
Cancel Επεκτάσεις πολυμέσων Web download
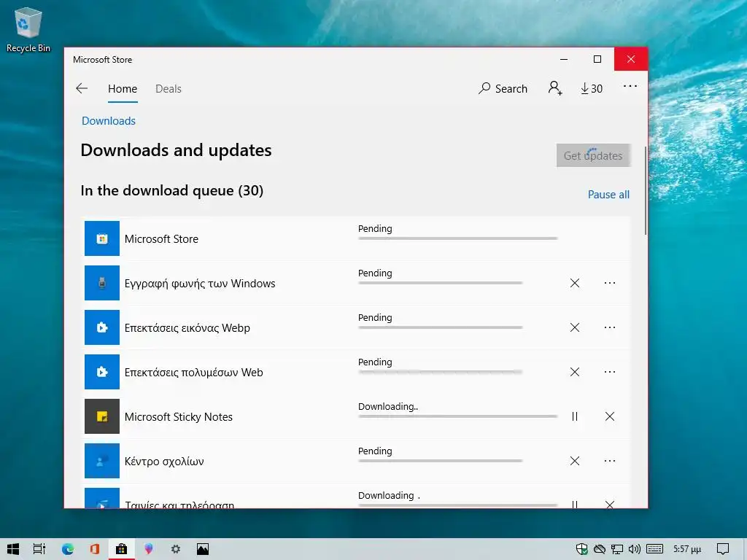coord(575,372)
